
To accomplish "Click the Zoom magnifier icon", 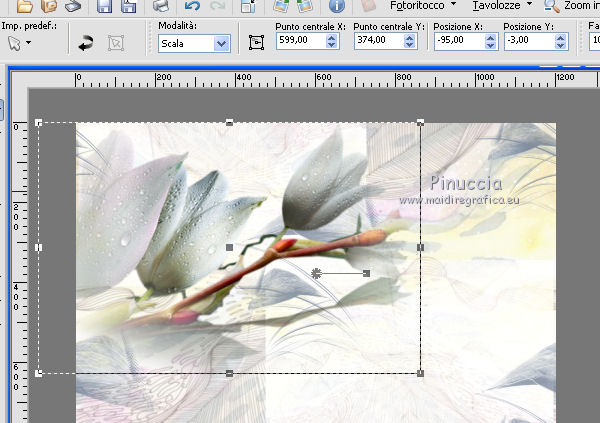I will (x=551, y=5).
